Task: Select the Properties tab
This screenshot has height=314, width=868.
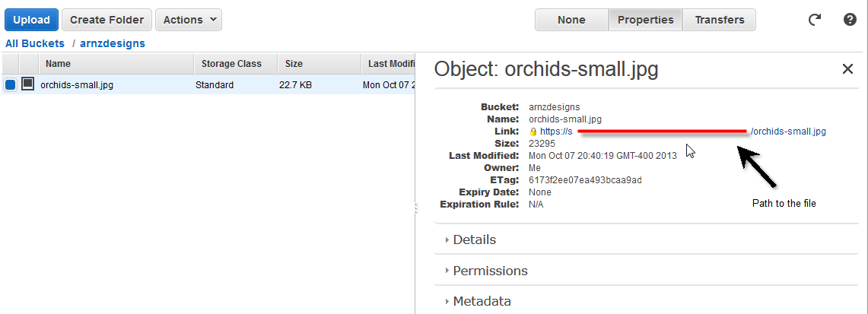Action: [x=645, y=20]
